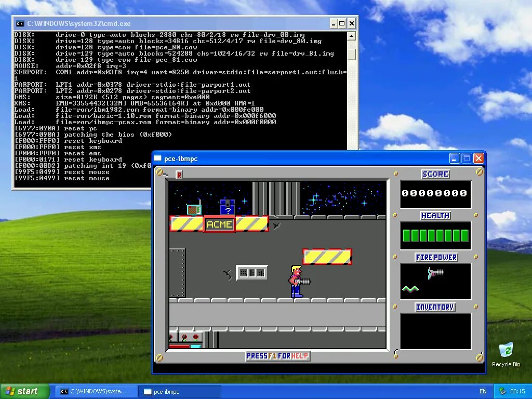Viewport: 532px width, 399px height.
Task: Click cmd window scrollbar up arrow
Action: (352, 36)
